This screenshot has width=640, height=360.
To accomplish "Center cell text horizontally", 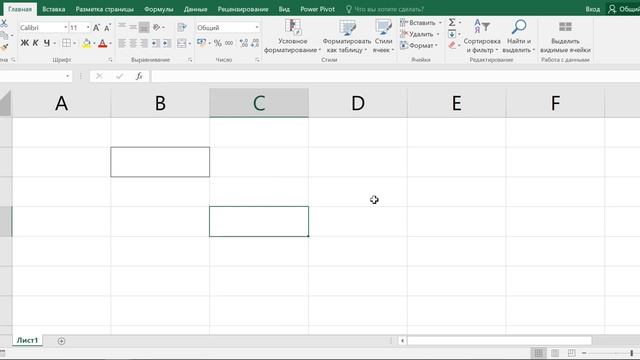I will (133, 43).
